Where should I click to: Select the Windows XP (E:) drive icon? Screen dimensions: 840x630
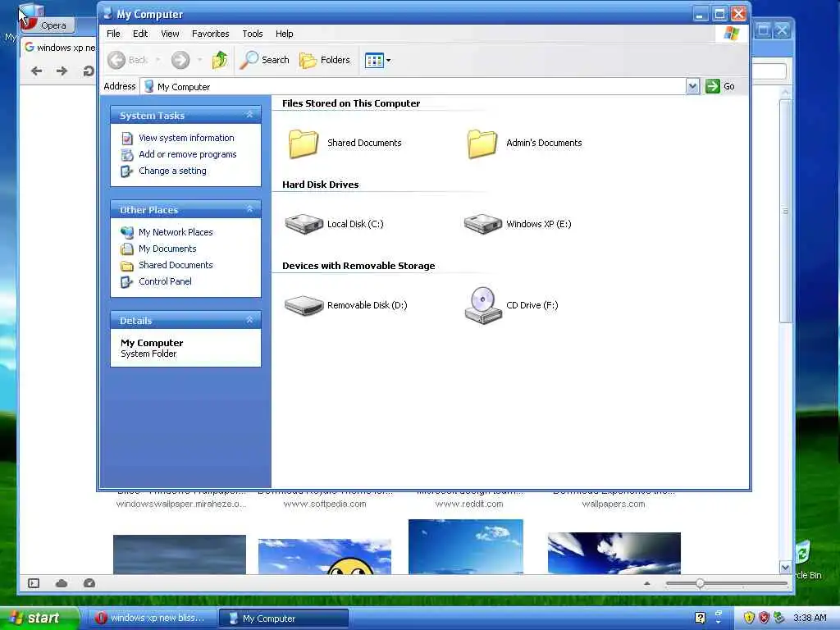(482, 224)
